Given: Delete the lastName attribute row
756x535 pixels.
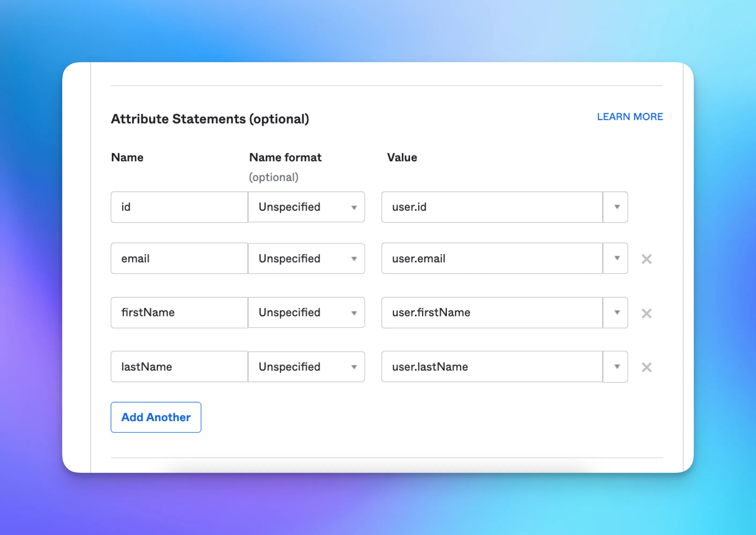Looking at the screenshot, I should [646, 367].
